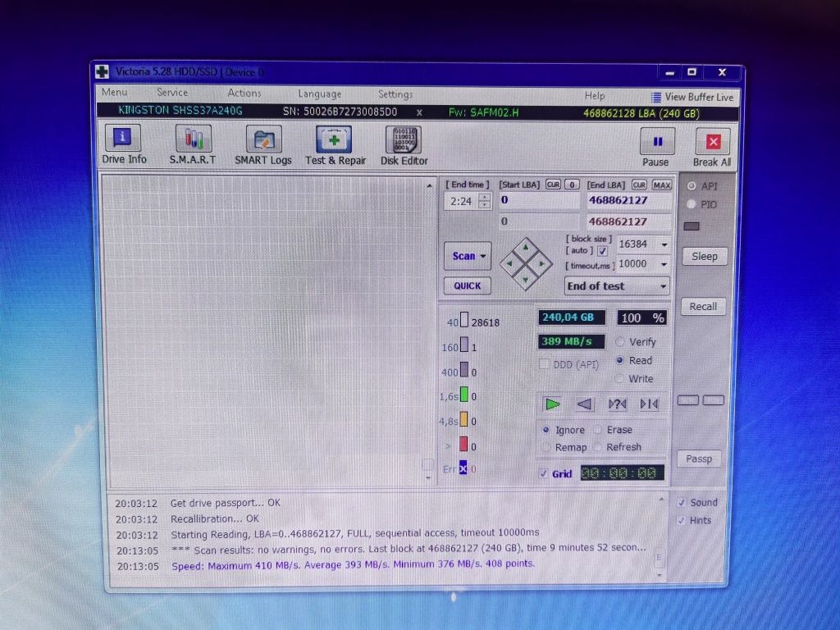
Task: Toggle the auto block size checkbox
Action: (603, 251)
